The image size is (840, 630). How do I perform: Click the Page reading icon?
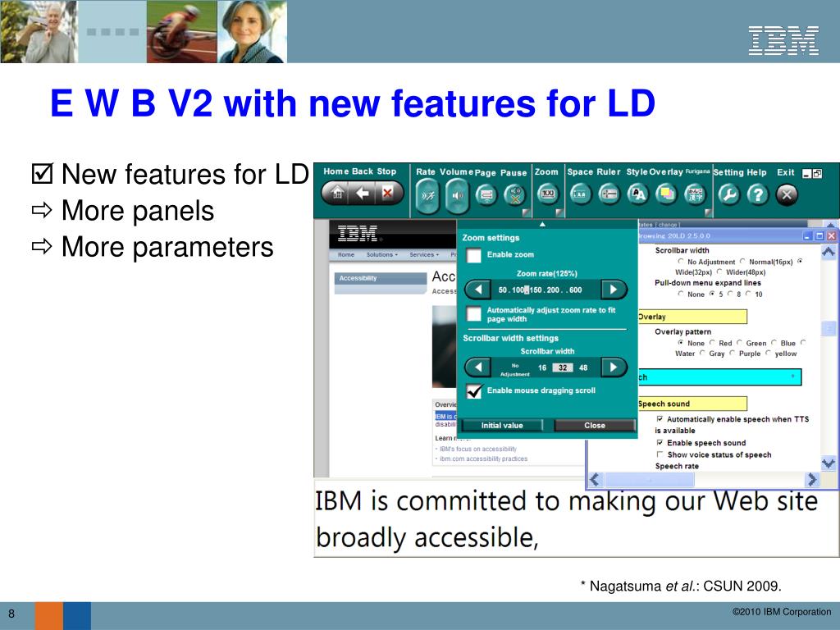click(486, 194)
